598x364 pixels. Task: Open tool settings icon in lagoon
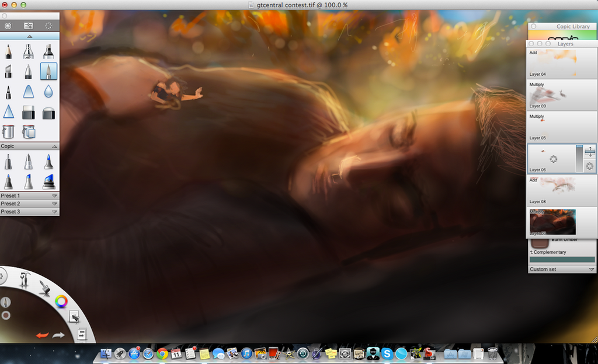[x=25, y=280]
